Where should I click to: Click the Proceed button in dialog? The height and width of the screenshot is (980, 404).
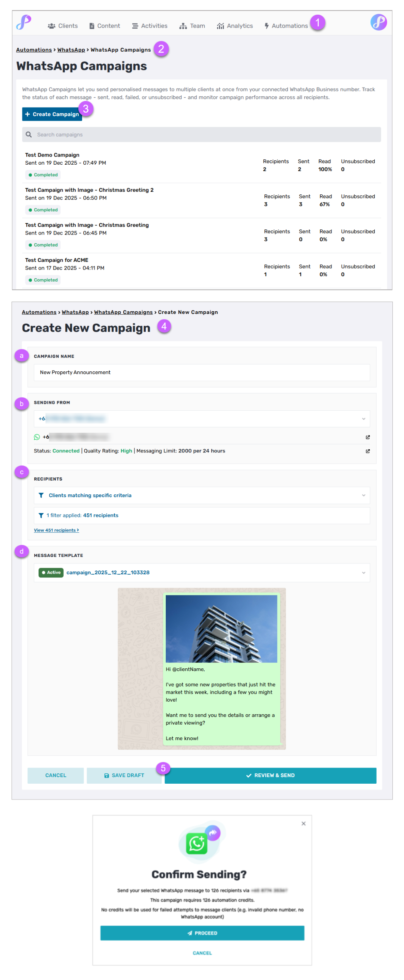[202, 933]
